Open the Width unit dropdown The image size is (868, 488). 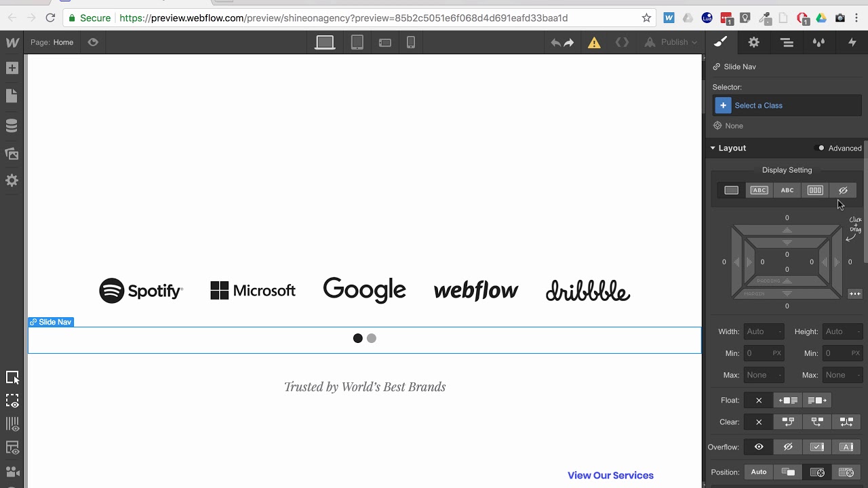[x=781, y=331]
